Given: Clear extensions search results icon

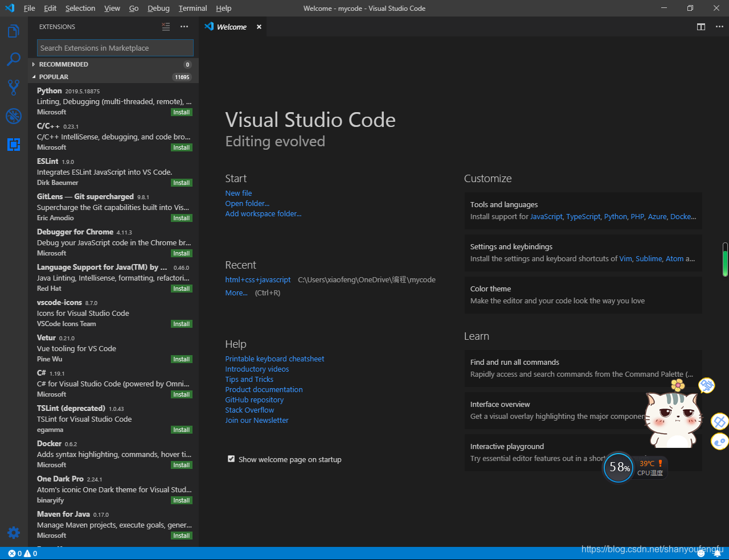Looking at the screenshot, I should [166, 27].
